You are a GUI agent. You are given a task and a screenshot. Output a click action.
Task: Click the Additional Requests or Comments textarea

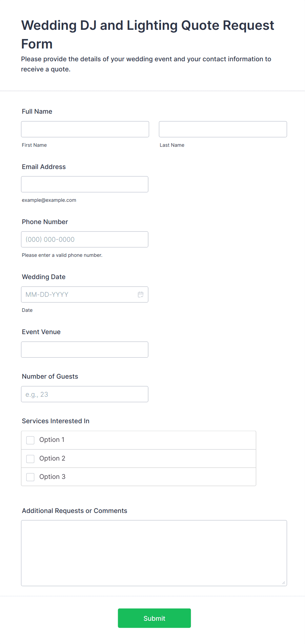[x=154, y=553]
